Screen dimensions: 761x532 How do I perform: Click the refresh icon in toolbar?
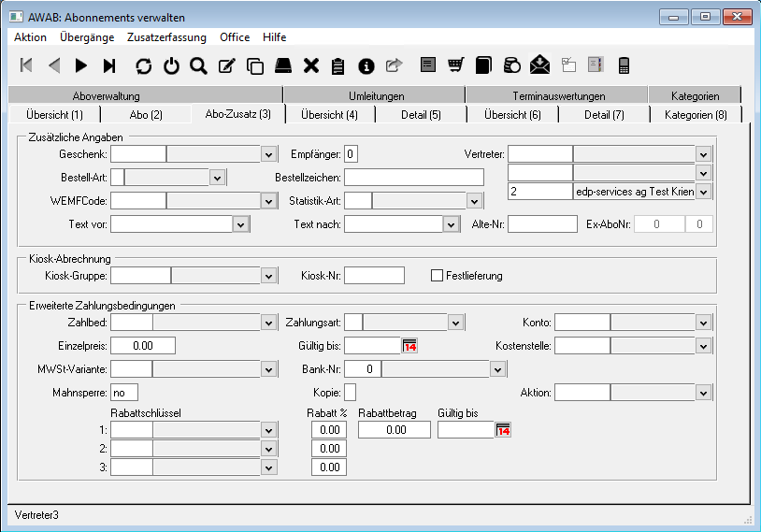click(143, 65)
